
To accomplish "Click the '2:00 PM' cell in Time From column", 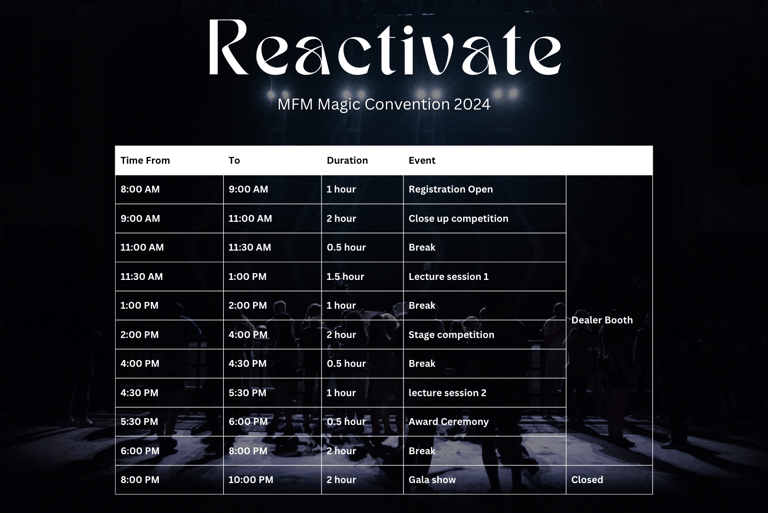I will (169, 335).
